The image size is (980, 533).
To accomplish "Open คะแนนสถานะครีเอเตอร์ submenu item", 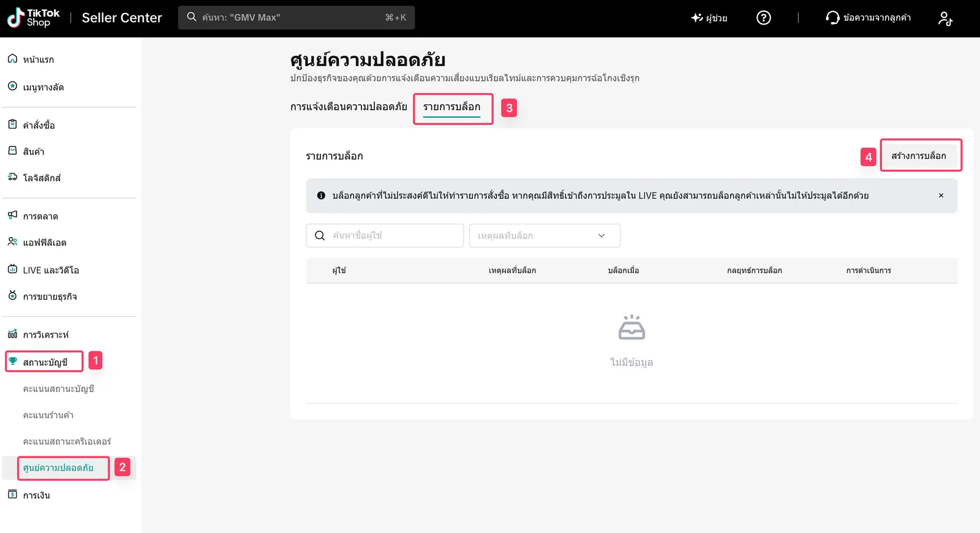I will (67, 442).
